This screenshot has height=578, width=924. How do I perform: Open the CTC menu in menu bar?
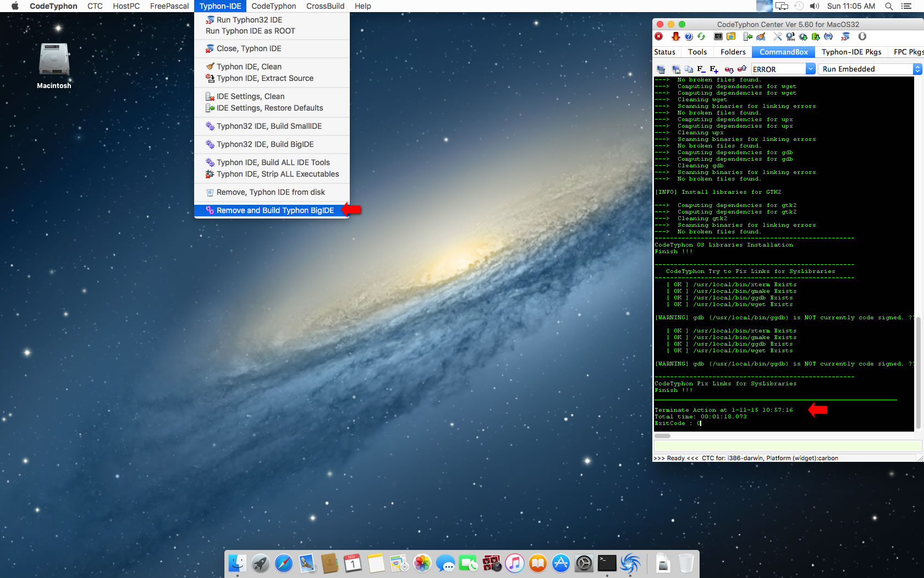(95, 6)
